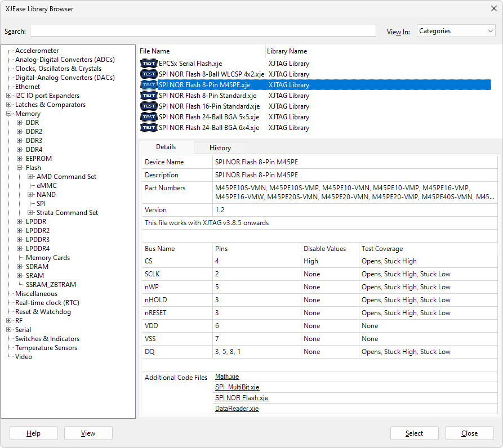Viewport: 503px width, 448px height.
Task: Click the icon for SPI NOR Flash 8-Ball WLCSP 4x2.xje
Action: [x=149, y=74]
